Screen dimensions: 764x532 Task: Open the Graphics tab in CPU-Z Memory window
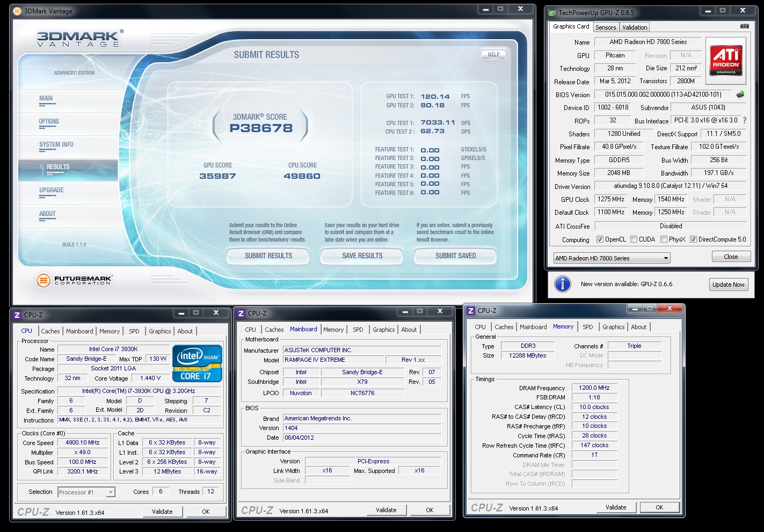pyautogui.click(x=613, y=327)
